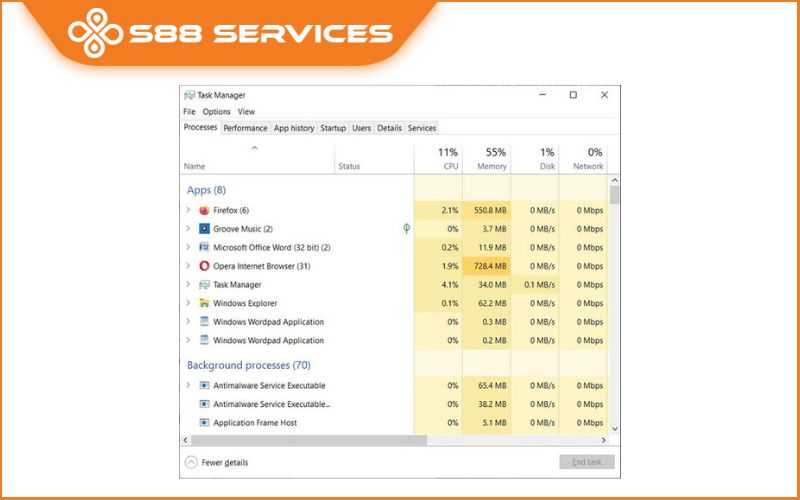The image size is (800, 500).
Task: Click Opera's 728.4 MB memory value
Action: click(490, 266)
